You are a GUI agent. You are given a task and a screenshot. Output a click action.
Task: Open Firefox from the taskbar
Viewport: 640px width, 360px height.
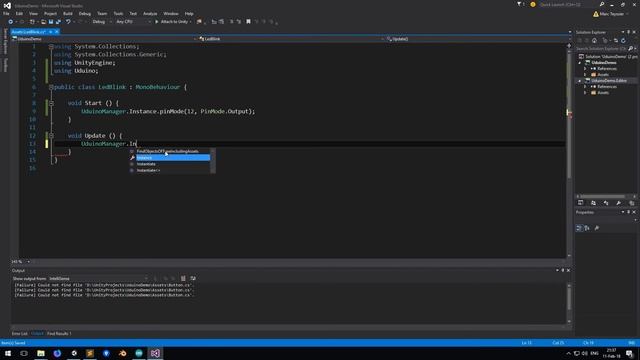click(x=57, y=353)
